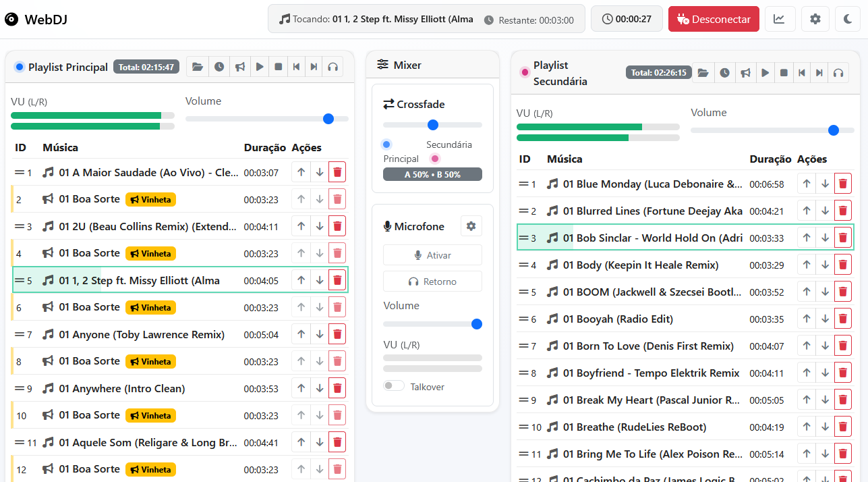The width and height of the screenshot is (868, 482).
Task: Open the statistics chart icon in header
Action: pos(779,19)
